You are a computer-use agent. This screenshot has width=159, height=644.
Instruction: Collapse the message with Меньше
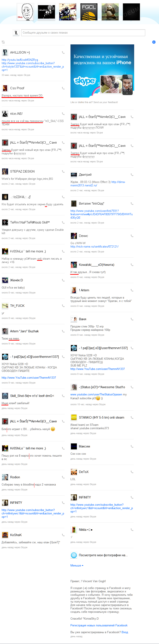click(x=77, y=565)
